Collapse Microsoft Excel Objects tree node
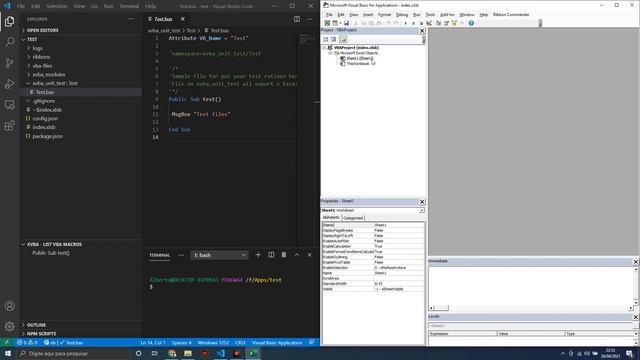The height and width of the screenshot is (360, 640). [330, 53]
